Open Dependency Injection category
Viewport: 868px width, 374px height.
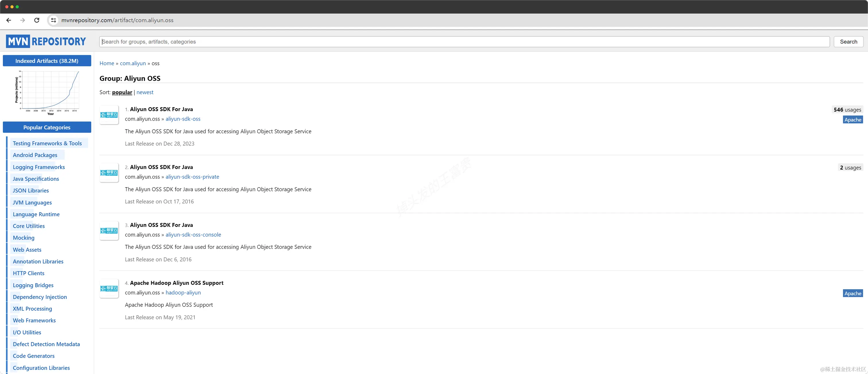40,297
